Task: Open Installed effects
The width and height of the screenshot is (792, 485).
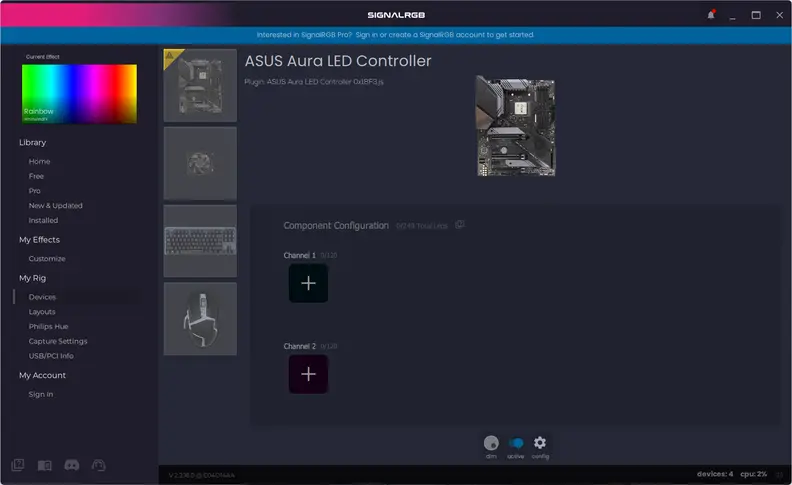Action: (x=43, y=220)
